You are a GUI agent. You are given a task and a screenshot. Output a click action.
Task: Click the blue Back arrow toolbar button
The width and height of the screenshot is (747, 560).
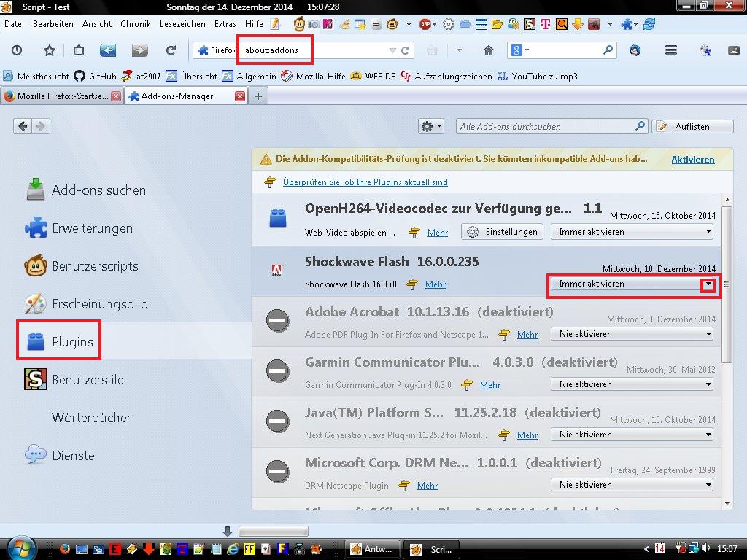pyautogui.click(x=108, y=50)
